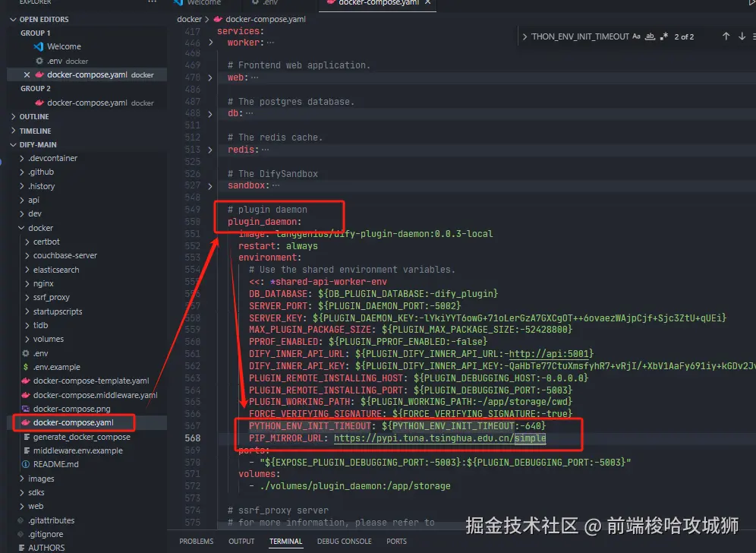
Task: Collapse the OPEN EDITORS section
Action: click(x=14, y=19)
